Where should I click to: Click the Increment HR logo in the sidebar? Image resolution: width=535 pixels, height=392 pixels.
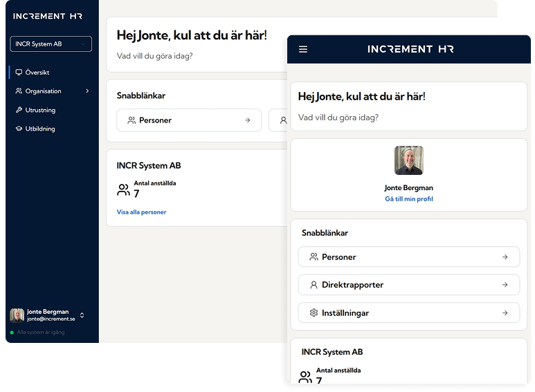[48, 16]
